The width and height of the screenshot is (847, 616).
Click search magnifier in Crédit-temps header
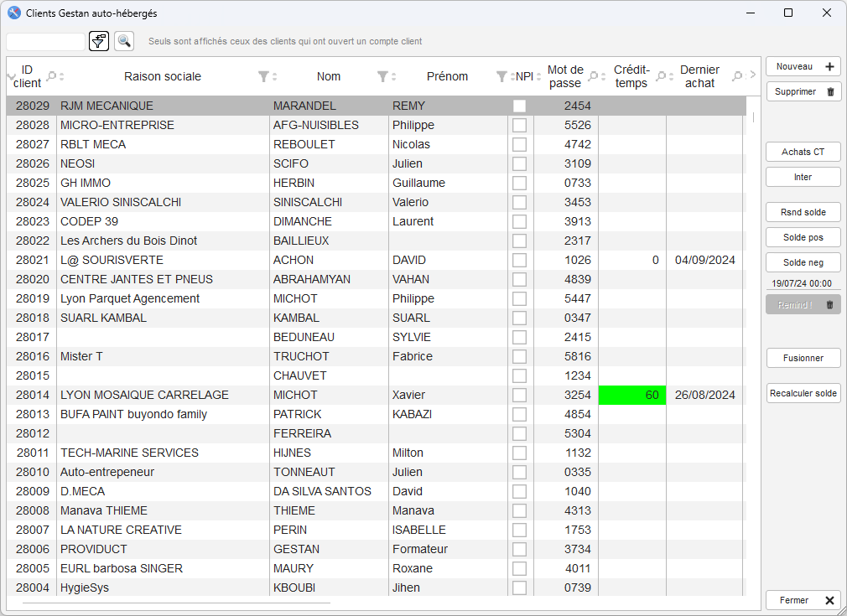tap(661, 76)
